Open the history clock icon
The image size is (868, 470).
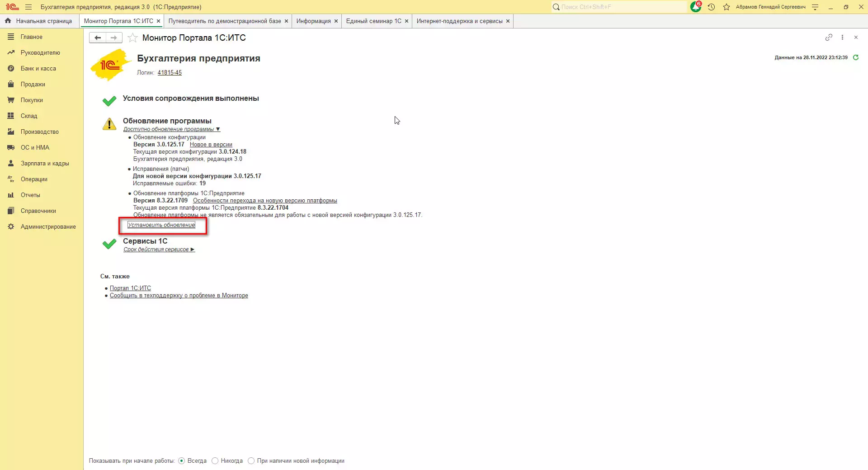click(x=711, y=7)
